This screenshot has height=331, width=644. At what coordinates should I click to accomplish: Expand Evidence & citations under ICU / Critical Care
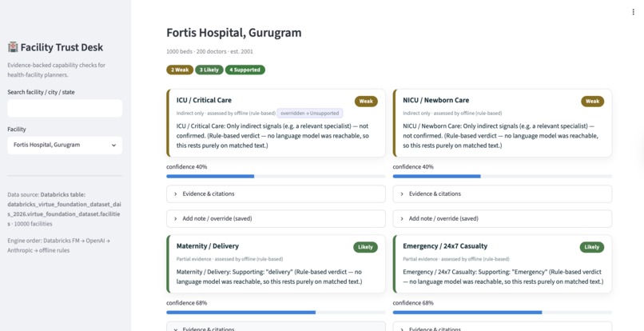point(276,193)
